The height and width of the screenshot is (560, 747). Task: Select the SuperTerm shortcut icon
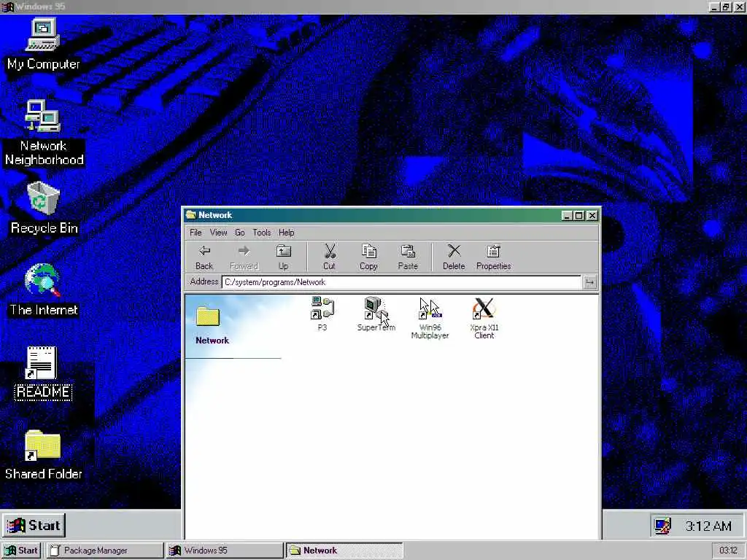click(376, 314)
